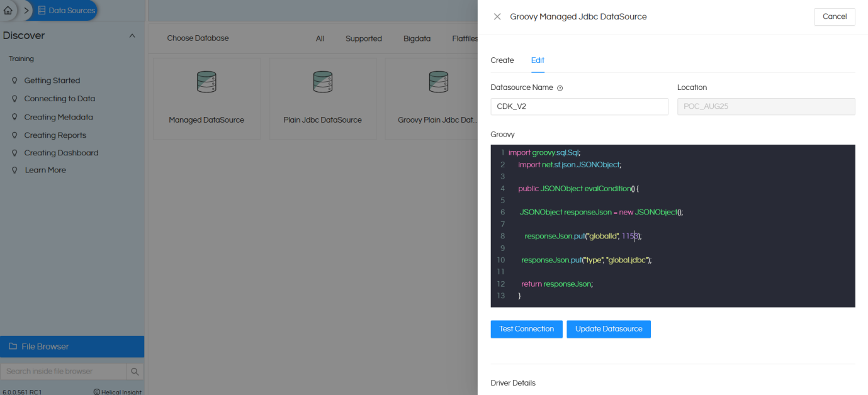Choose the Groovy Plain Jdbc DataSource card
This screenshot has width=868, height=395.
(432, 99)
